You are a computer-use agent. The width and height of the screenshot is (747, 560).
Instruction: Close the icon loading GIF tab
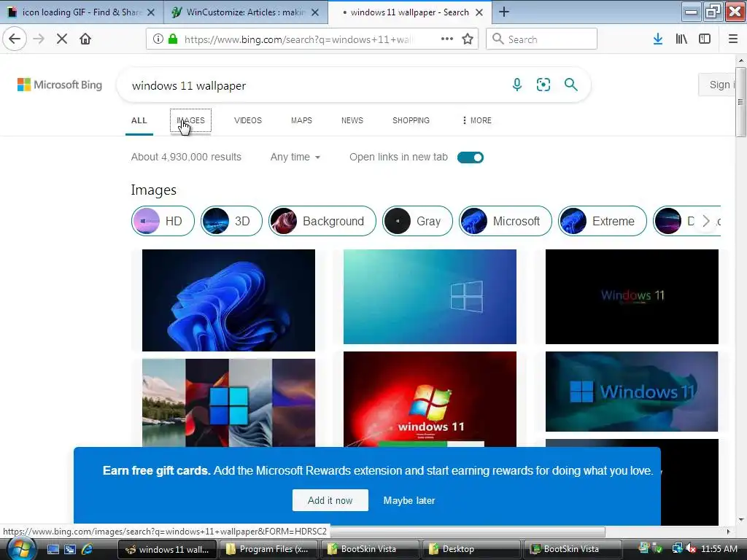click(x=151, y=12)
